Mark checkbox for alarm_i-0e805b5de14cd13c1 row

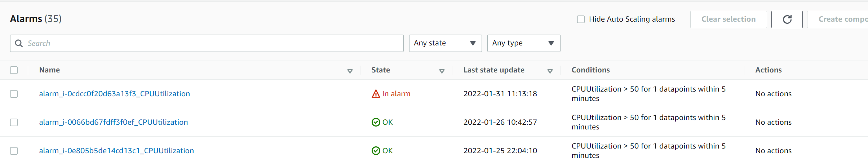[x=14, y=151]
